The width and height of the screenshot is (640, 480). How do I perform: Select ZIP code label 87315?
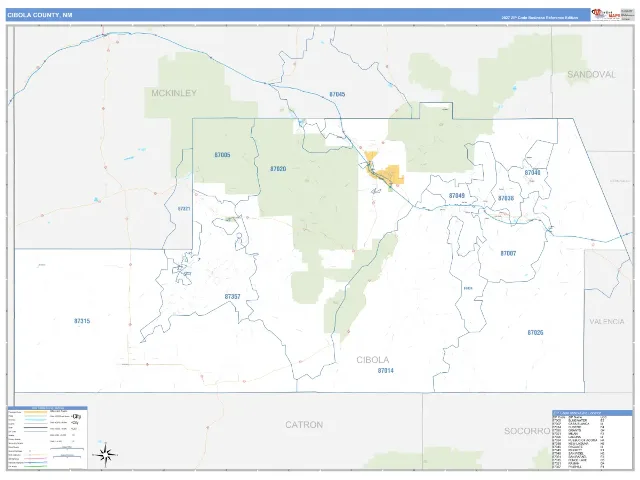[x=82, y=321]
